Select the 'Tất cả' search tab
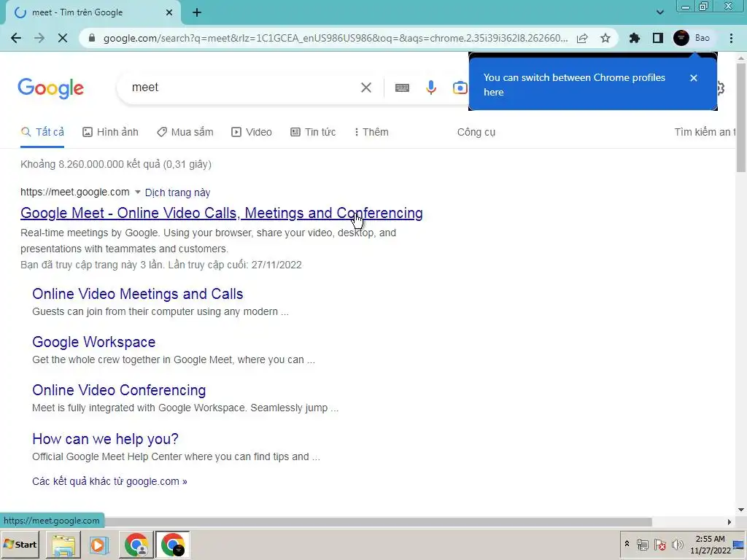 pyautogui.click(x=42, y=132)
